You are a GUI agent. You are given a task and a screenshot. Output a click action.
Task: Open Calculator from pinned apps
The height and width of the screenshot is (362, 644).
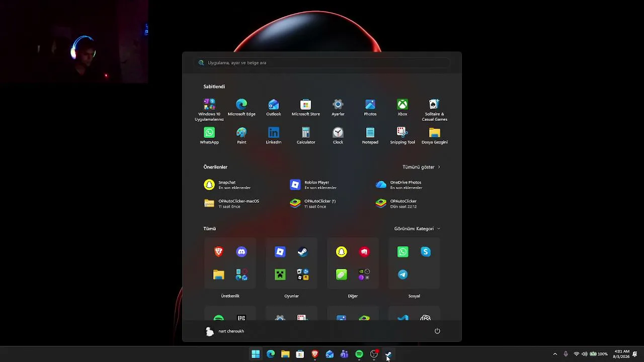click(x=306, y=136)
